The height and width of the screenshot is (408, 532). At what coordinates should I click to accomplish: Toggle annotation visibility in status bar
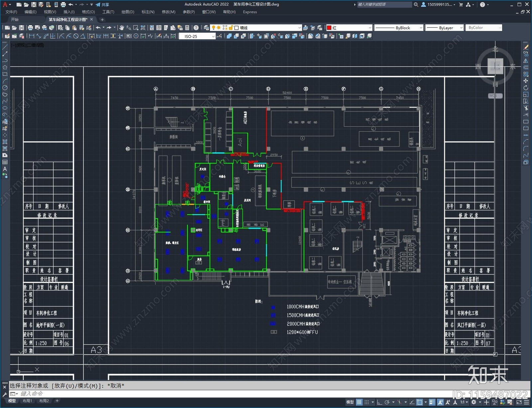point(440,402)
